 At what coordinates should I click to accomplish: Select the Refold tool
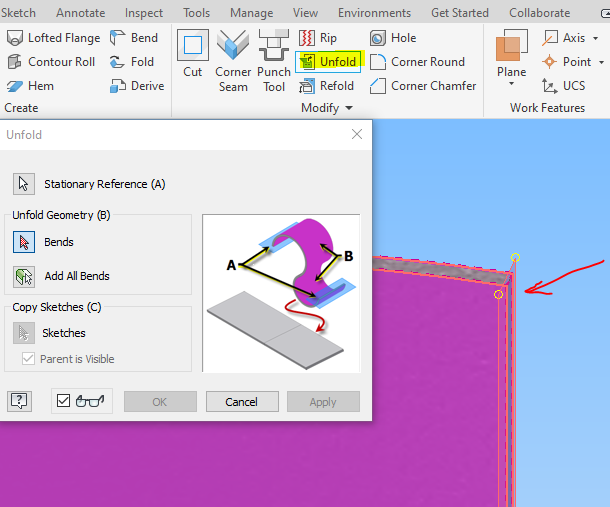(326, 86)
